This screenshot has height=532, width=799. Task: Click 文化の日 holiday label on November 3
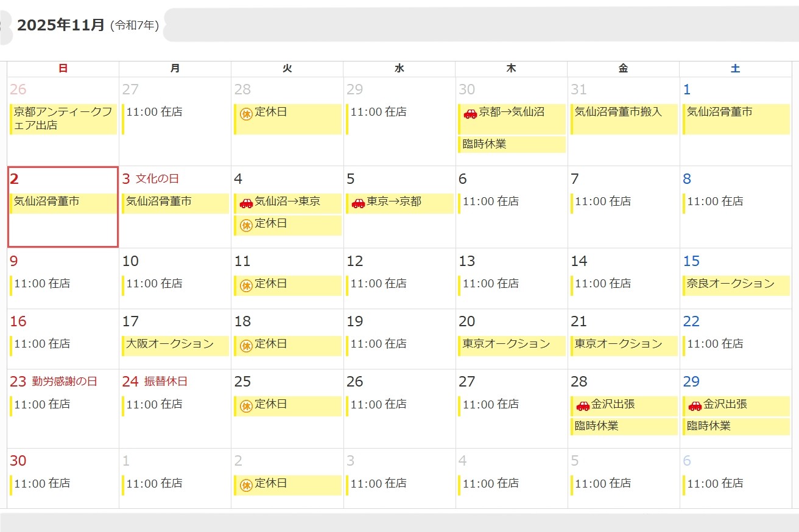coord(157,179)
